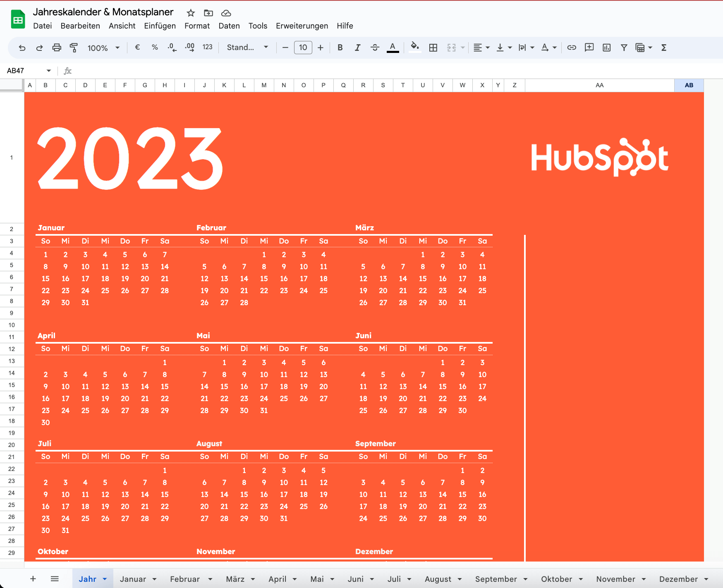Insert a link with chain icon
Viewport: 723px width, 588px height.
point(572,48)
